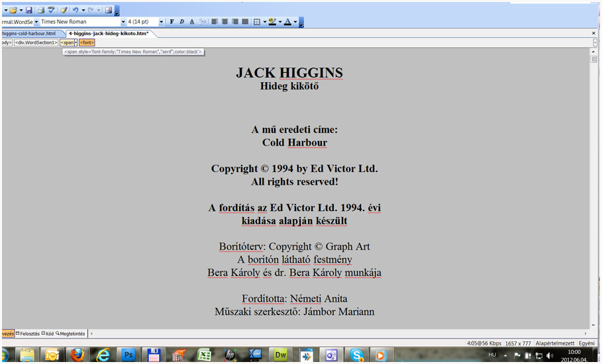Screen dimensions: 602x364
Task: Close the current document tab
Action: coord(593,33)
